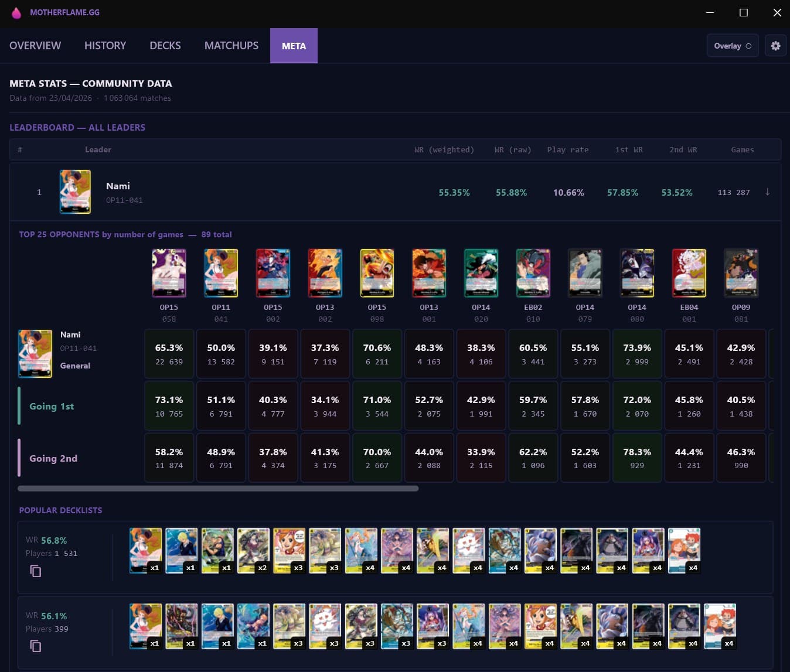This screenshot has width=790, height=672.
Task: Click the 73.9% matchup cell against OP14 080
Action: tap(636, 354)
